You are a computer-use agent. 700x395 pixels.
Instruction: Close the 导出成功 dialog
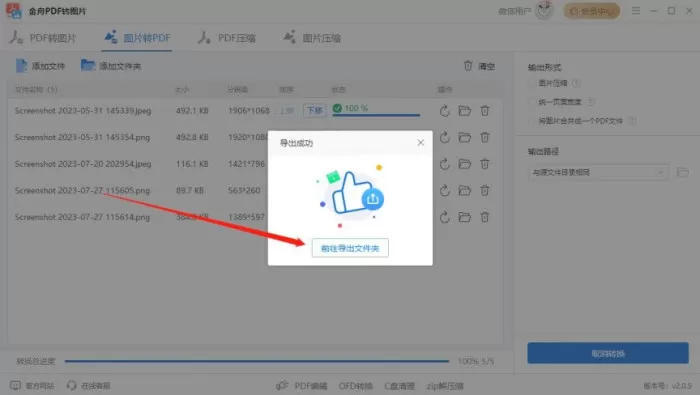[x=421, y=143]
